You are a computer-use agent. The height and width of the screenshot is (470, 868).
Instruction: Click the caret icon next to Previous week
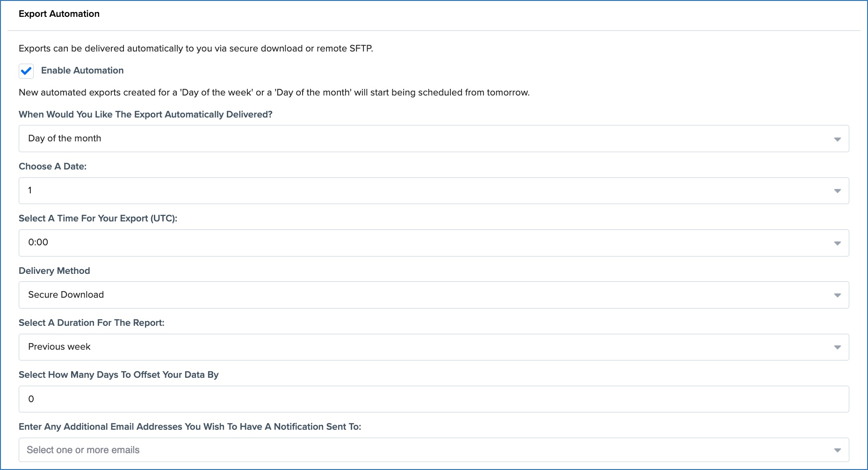[837, 347]
